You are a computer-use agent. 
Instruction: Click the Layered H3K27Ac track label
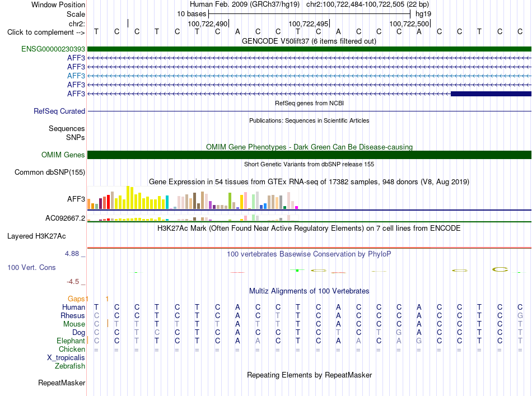pyautogui.click(x=36, y=236)
